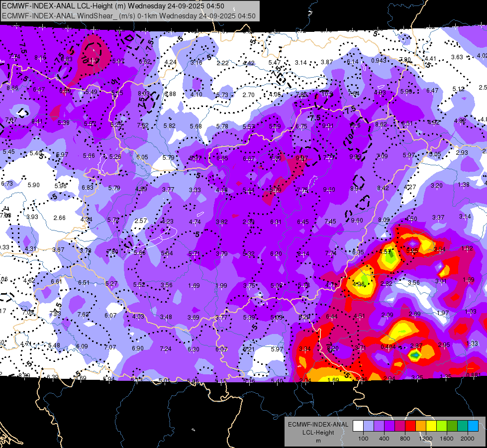Image resolution: width=487 pixels, height=448 pixels.
Task: Click the wind shear value '11.0'
Action: (x=93, y=60)
